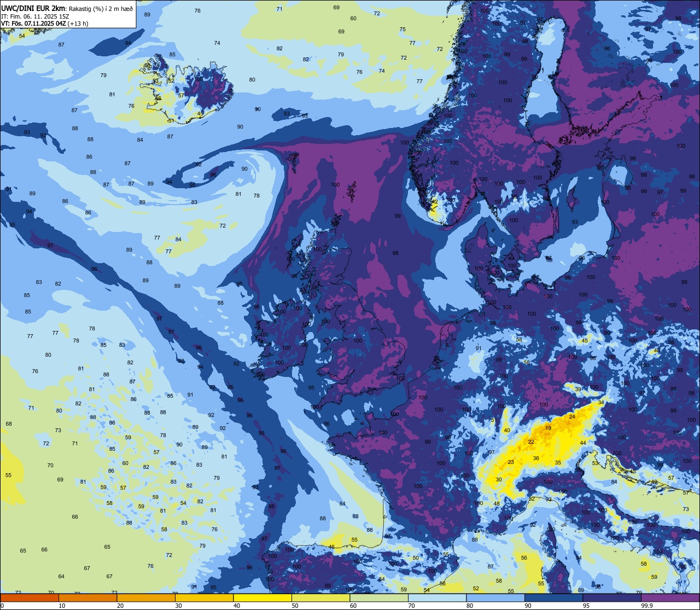
Task: Choose the 90–95 medium blue legend swatch
Action: [x=553, y=598]
